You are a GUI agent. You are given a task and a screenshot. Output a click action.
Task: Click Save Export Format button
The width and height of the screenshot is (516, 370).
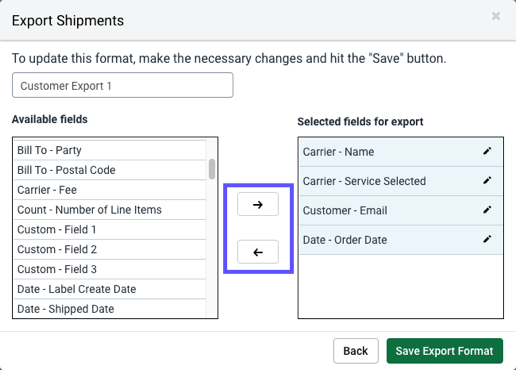coord(445,351)
